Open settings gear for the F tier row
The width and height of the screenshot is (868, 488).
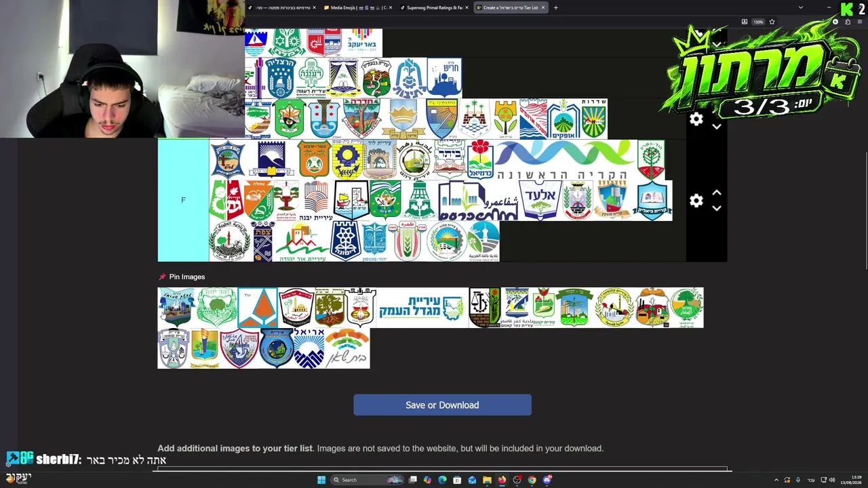(x=696, y=201)
